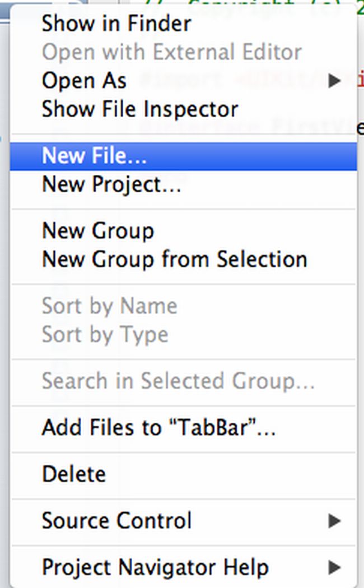This screenshot has height=588, width=364.
Task: Pick New Group from Selection
Action: tap(174, 260)
